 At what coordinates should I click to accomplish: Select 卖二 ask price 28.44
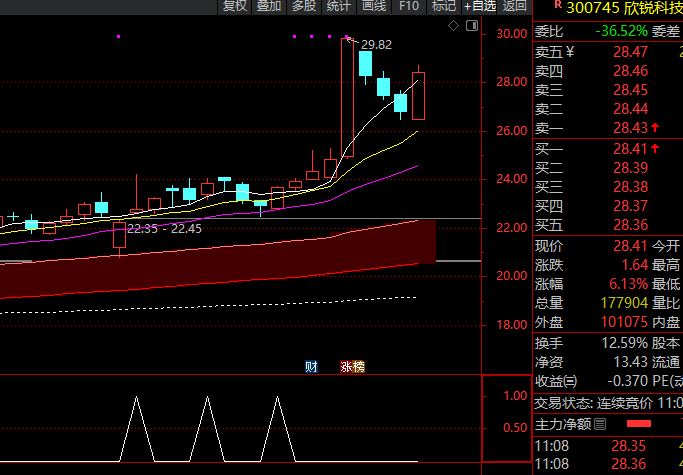[x=630, y=109]
